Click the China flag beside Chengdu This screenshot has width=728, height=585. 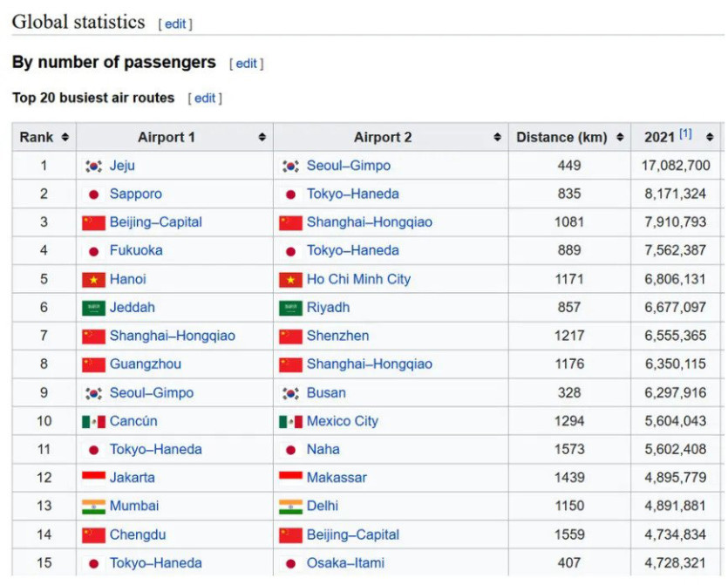tap(93, 535)
